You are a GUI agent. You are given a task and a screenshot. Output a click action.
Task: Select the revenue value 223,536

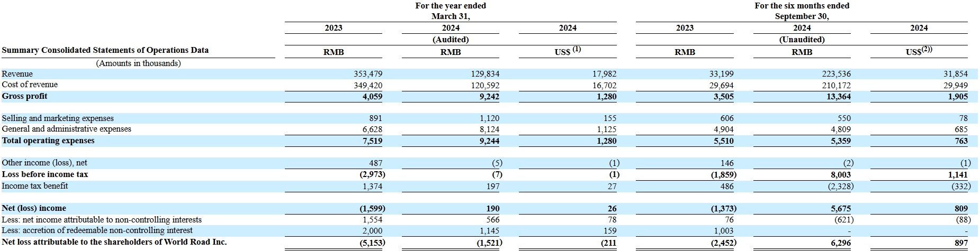click(836, 74)
